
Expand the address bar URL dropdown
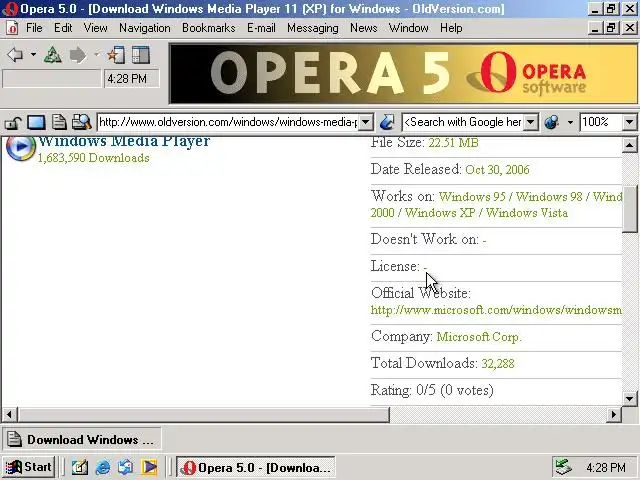[x=366, y=122]
